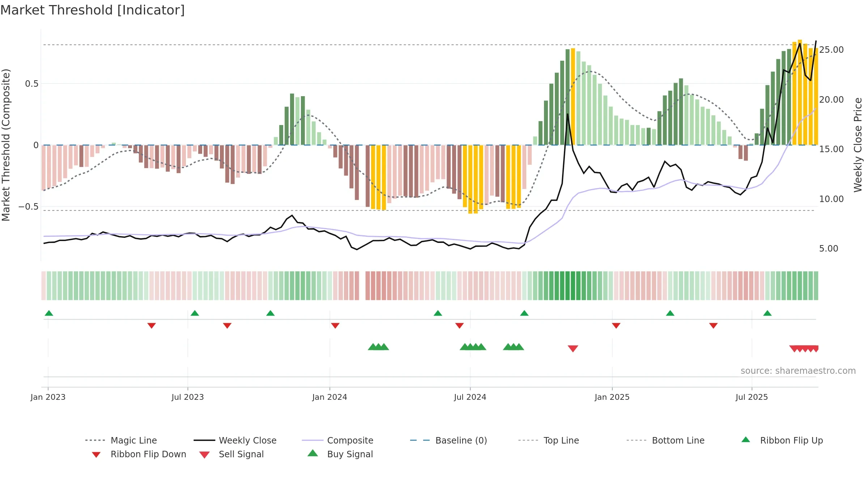This screenshot has width=868, height=488.
Task: Click the Ribbon Flip Down marker before Jul 2024
Action: [x=459, y=326]
